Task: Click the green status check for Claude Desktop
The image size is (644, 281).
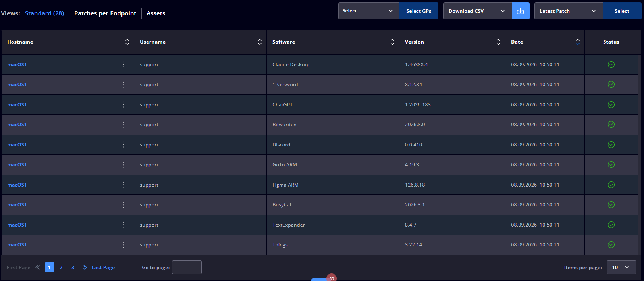Action: 611,64
